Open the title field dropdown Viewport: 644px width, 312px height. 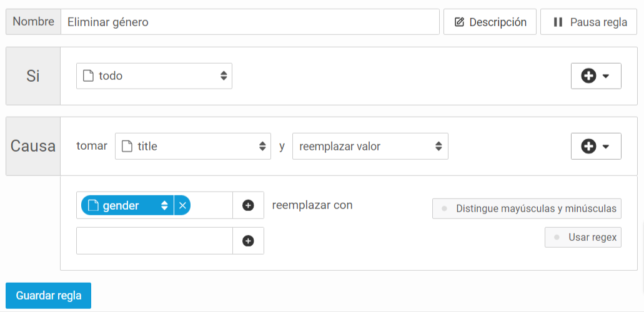tap(192, 146)
